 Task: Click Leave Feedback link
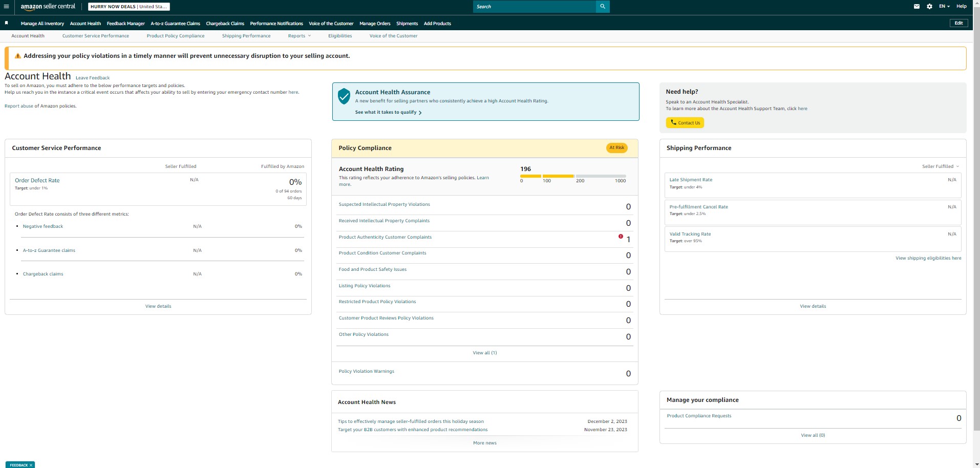coord(93,78)
